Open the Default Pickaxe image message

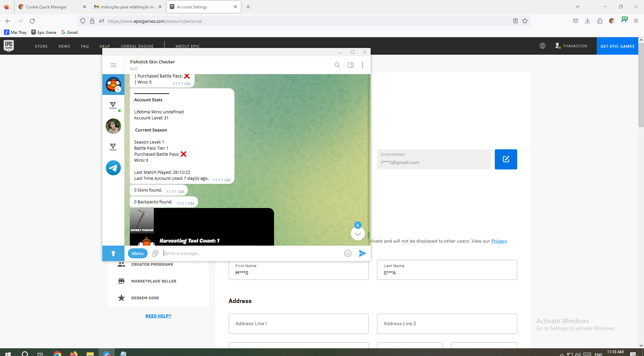pyautogui.click(x=202, y=227)
